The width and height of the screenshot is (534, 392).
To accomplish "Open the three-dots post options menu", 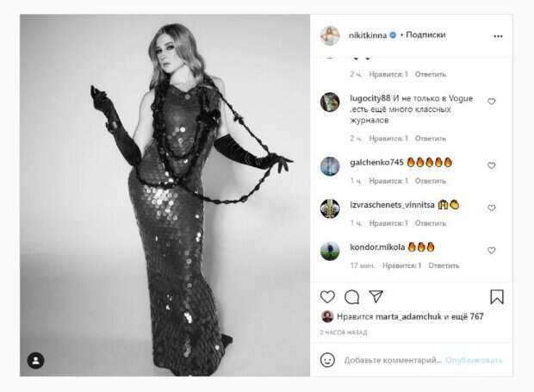I will (498, 36).
